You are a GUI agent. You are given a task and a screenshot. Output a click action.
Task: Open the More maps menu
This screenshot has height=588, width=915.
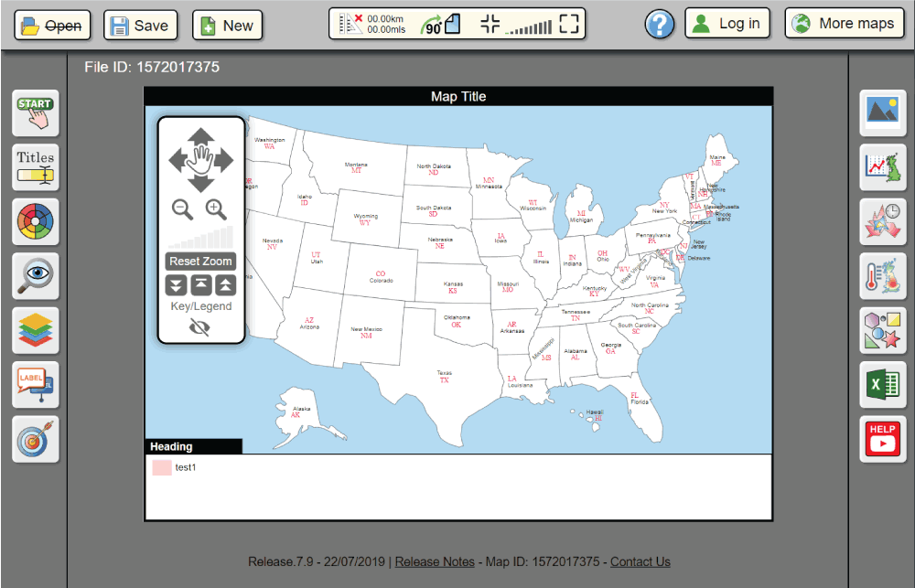844,23
